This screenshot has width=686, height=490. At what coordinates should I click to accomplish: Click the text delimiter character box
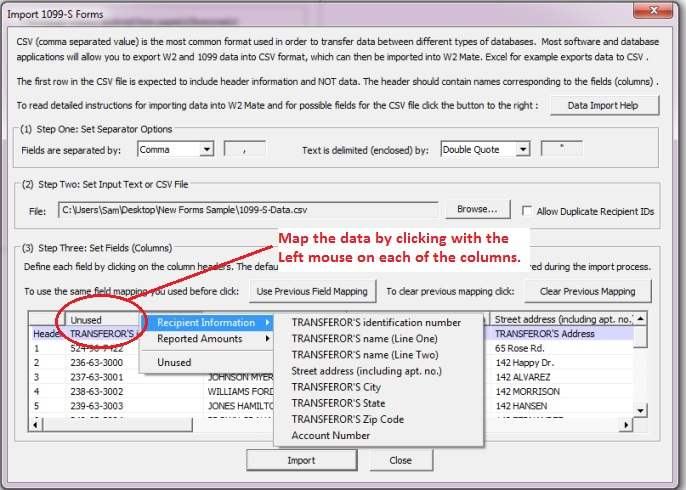point(562,149)
